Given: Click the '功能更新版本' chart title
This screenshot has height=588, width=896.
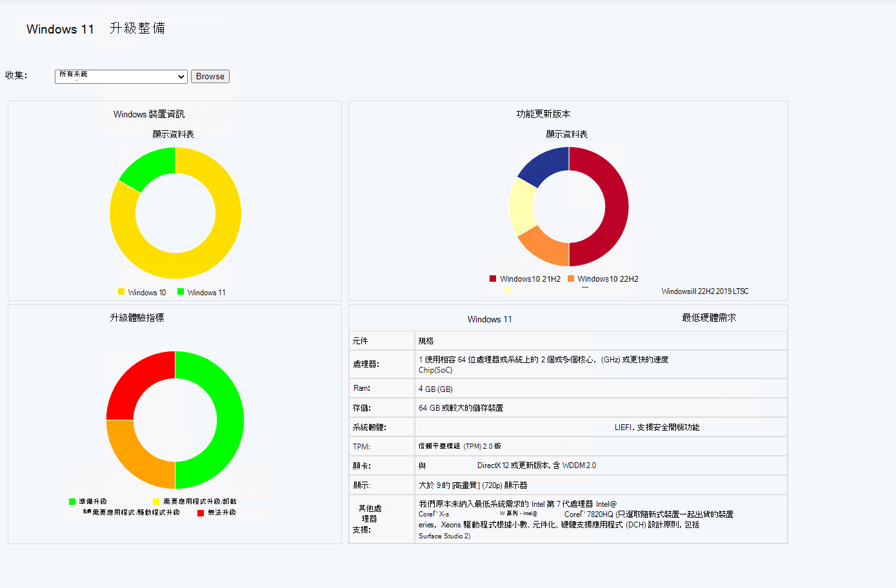Looking at the screenshot, I should 543,114.
